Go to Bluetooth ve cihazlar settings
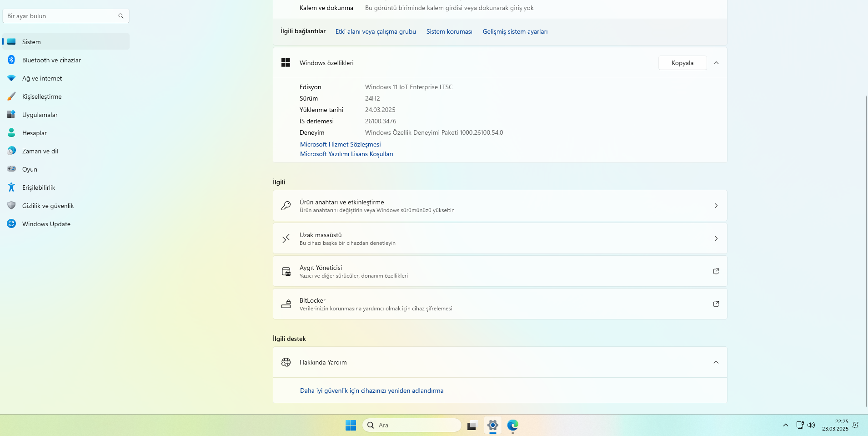Viewport: 868px width, 436px height. coord(66,60)
